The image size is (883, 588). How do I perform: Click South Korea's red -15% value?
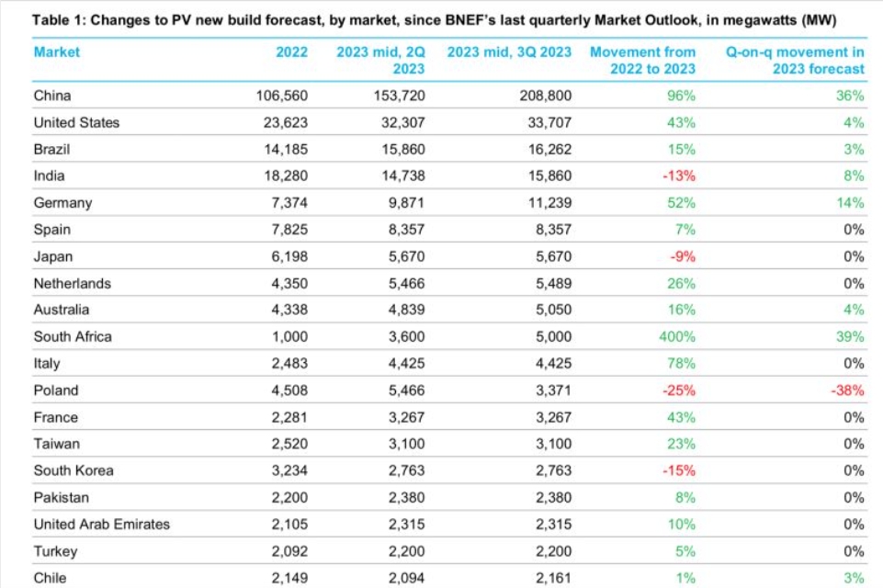click(x=679, y=470)
